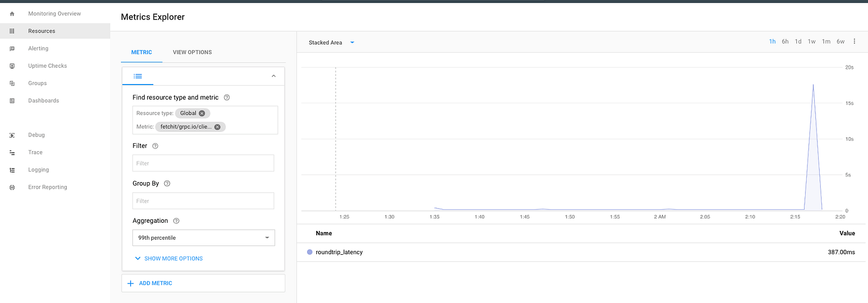Open help for Find resource type and metric
The width and height of the screenshot is (868, 303).
[x=227, y=98]
